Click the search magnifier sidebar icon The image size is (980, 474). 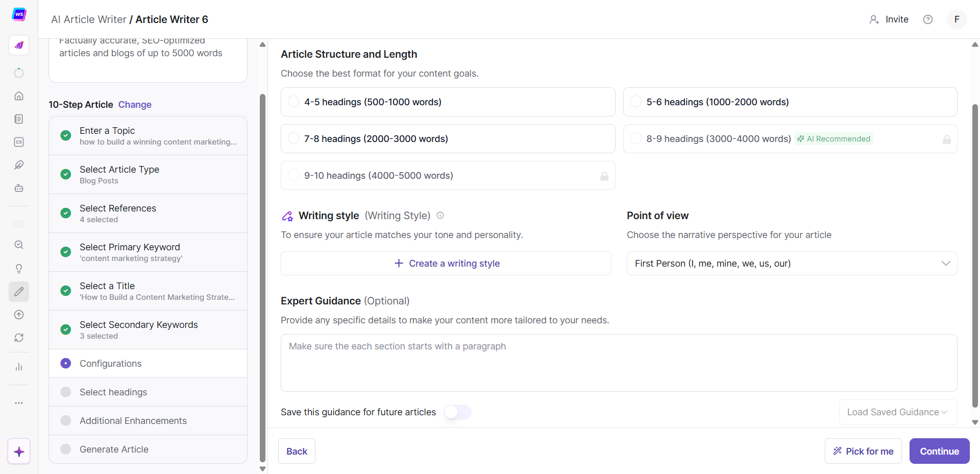pos(19,245)
